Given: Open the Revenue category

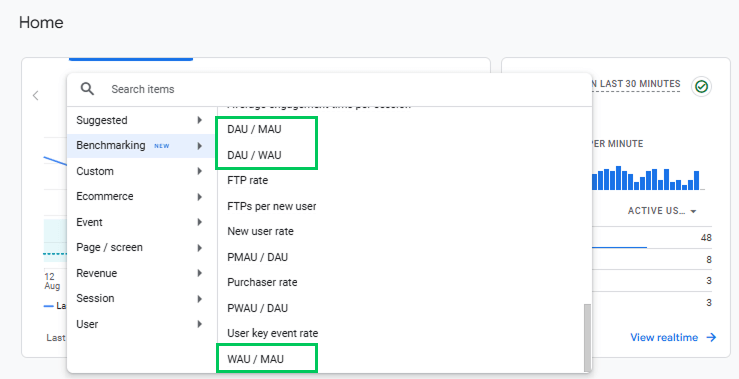Looking at the screenshot, I should point(141,273).
